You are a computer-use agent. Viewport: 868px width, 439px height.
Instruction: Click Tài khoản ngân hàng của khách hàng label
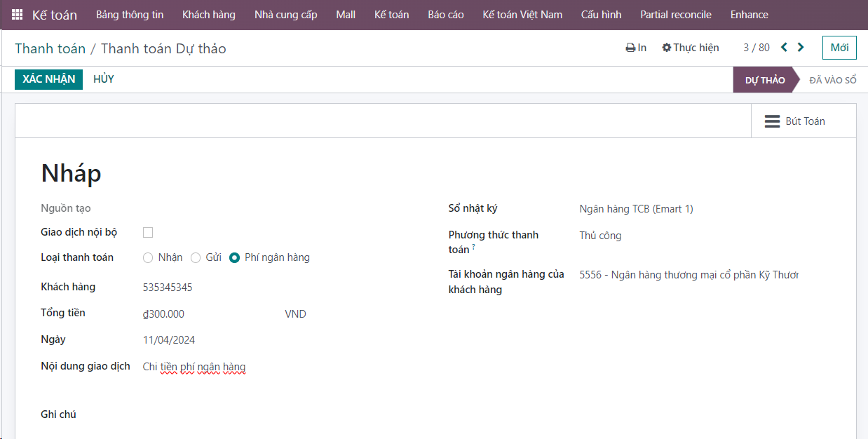pyautogui.click(x=506, y=282)
